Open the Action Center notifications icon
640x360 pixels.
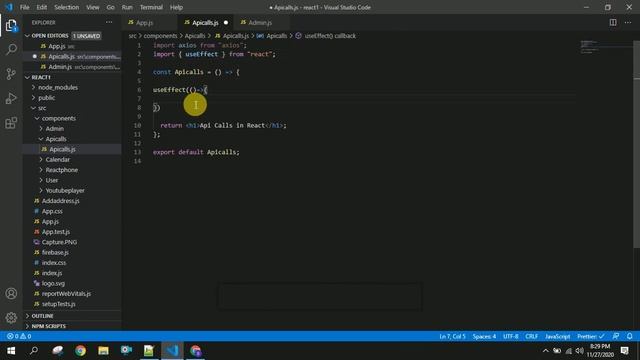tap(624, 351)
